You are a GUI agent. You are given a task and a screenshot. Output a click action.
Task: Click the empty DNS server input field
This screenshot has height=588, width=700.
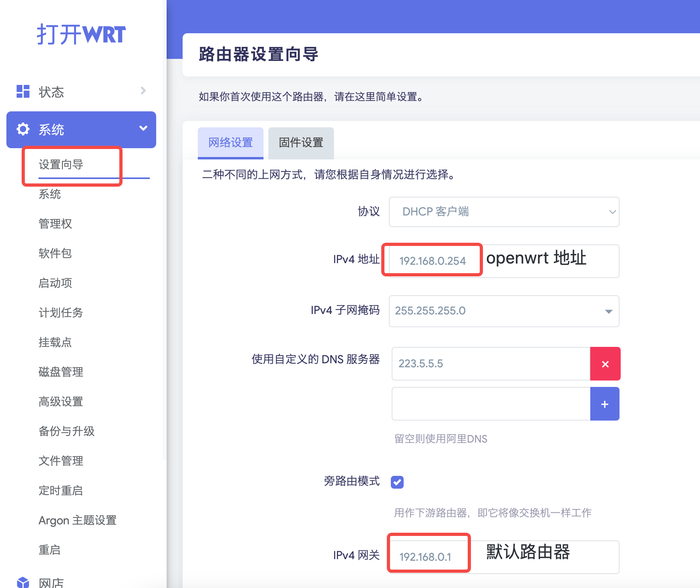point(491,404)
